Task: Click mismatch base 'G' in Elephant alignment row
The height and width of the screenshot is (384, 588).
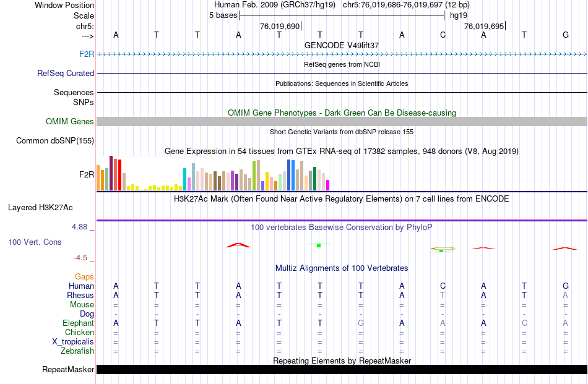Action: [361, 323]
